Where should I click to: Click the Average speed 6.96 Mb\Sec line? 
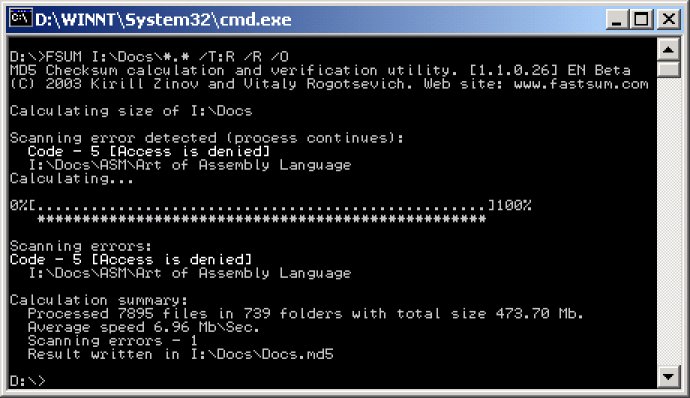pos(143,327)
